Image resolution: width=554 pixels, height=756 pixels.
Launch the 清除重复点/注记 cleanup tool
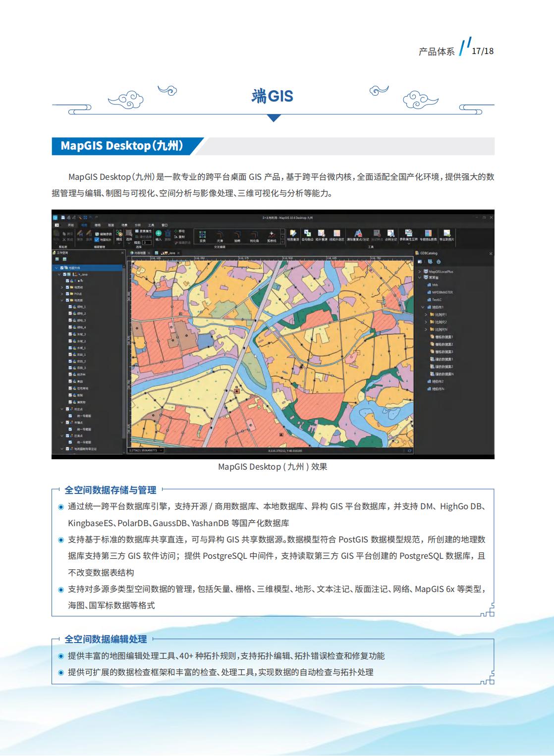pos(358,235)
